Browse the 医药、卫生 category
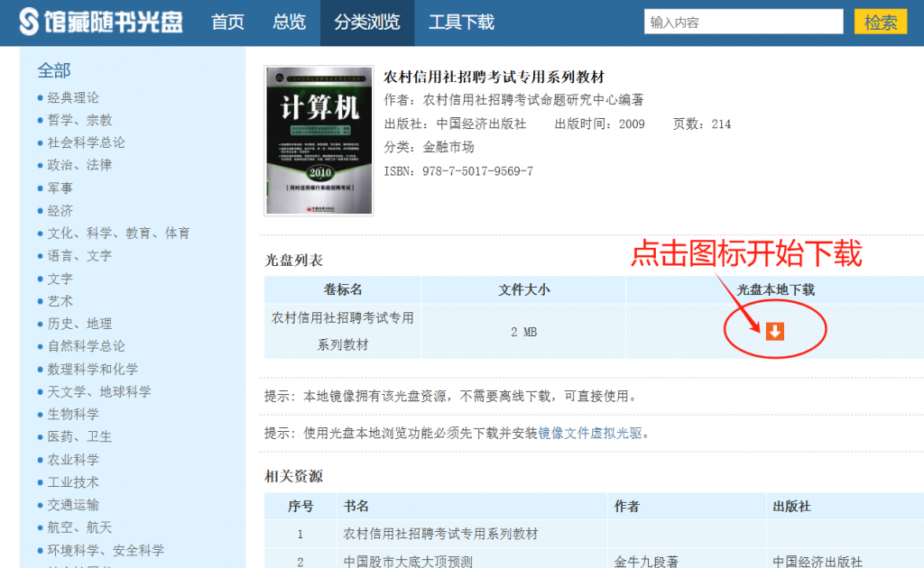 [x=79, y=436]
